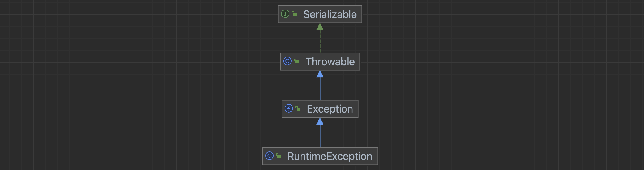
Task: Select the Throwable class label
Action: [330, 62]
